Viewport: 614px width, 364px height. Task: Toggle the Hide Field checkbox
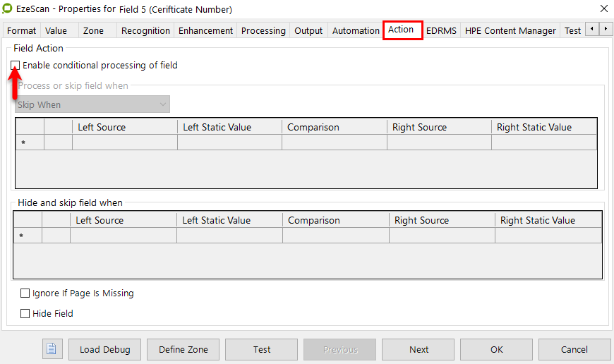[25, 314]
